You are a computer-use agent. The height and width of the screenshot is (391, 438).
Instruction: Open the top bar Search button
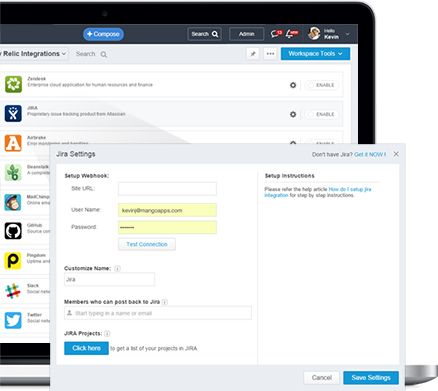tap(205, 34)
